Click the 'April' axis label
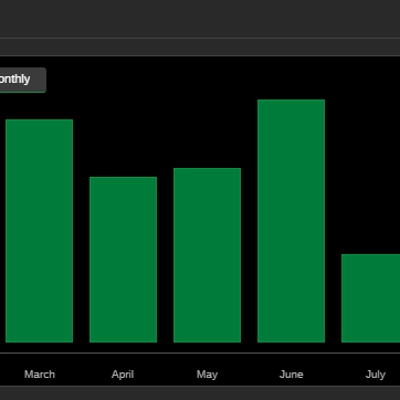Image resolution: width=400 pixels, height=400 pixels. [123, 375]
